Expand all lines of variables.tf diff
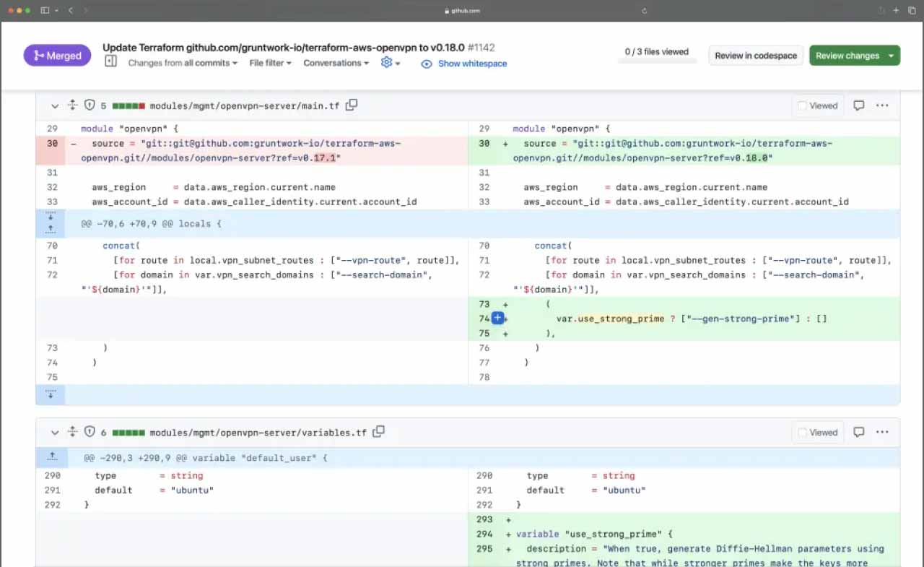The width and height of the screenshot is (924, 567). click(72, 433)
